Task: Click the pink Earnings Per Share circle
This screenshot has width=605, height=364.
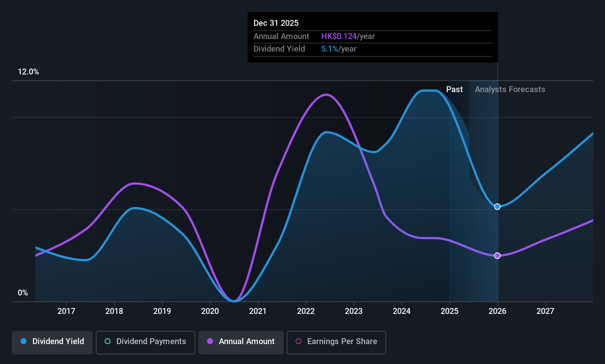Action: [298, 341]
